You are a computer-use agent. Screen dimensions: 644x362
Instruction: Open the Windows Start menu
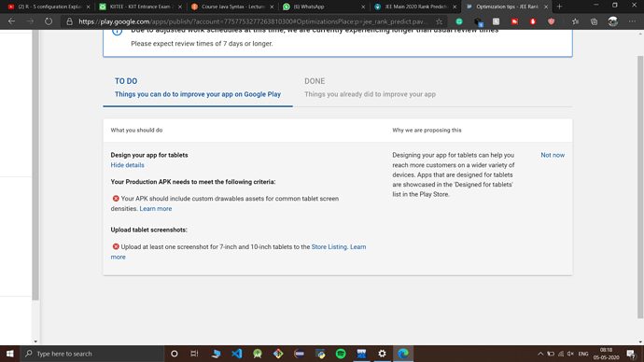pyautogui.click(x=10, y=354)
